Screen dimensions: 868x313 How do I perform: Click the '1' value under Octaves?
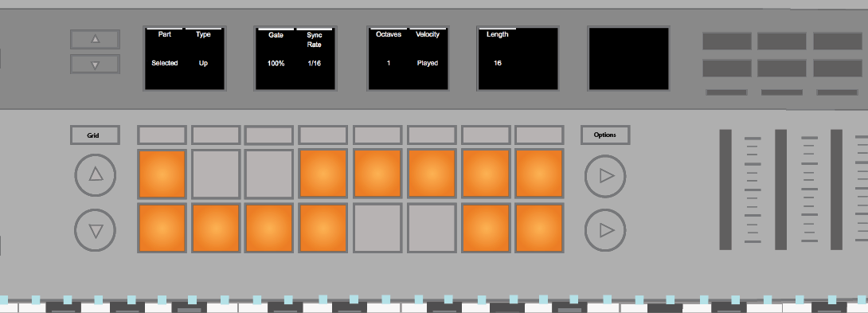388,63
